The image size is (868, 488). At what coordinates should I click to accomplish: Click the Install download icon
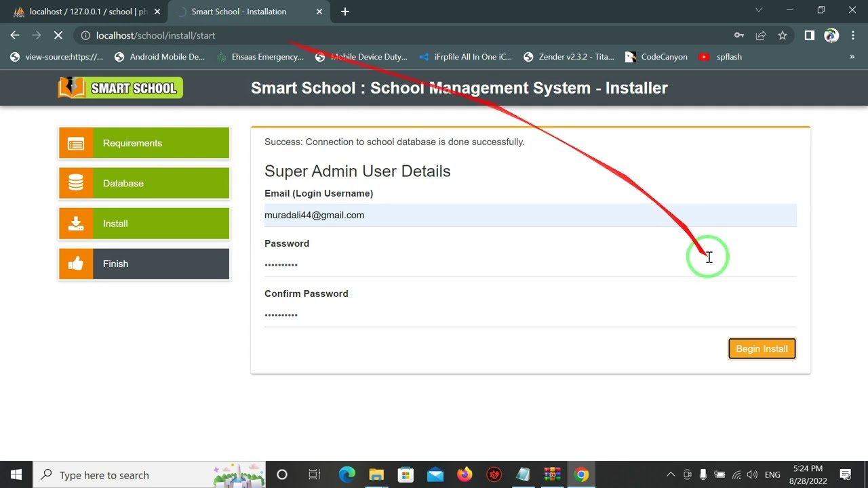[76, 224]
